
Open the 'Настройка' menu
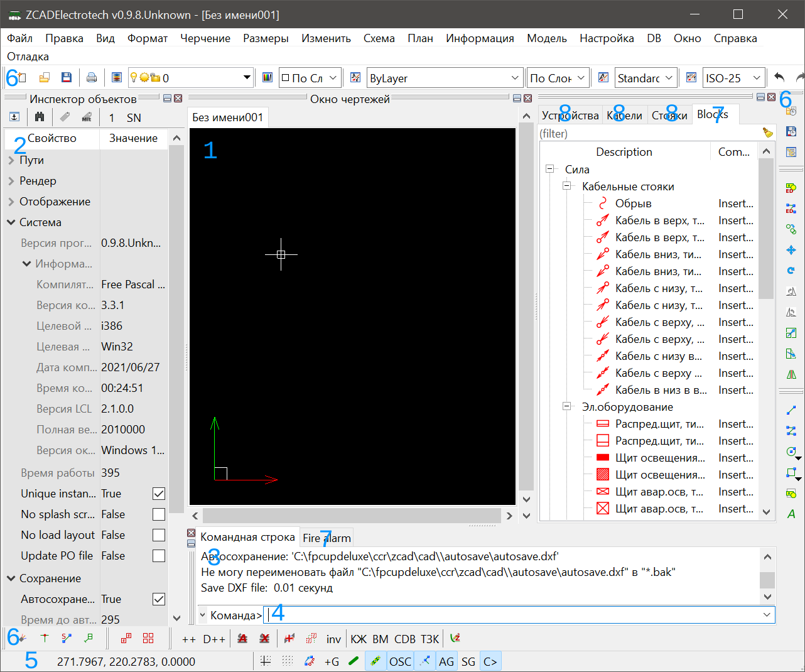[607, 38]
